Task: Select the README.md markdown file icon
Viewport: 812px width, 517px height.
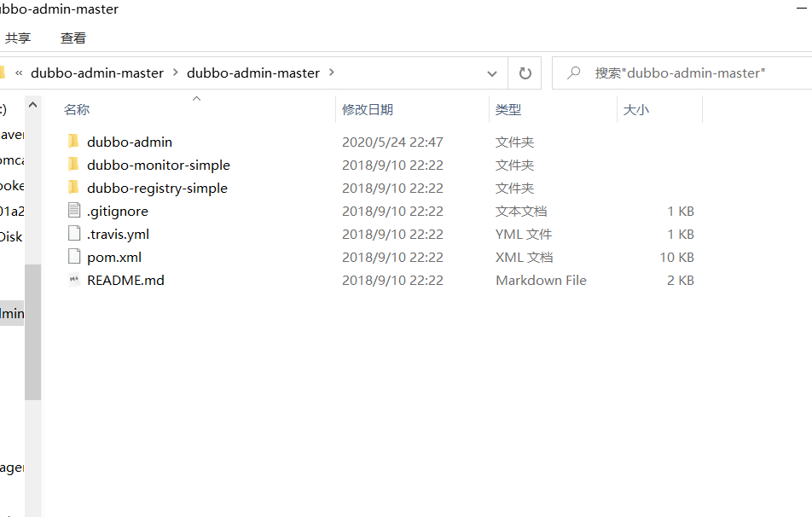Action: tap(74, 280)
